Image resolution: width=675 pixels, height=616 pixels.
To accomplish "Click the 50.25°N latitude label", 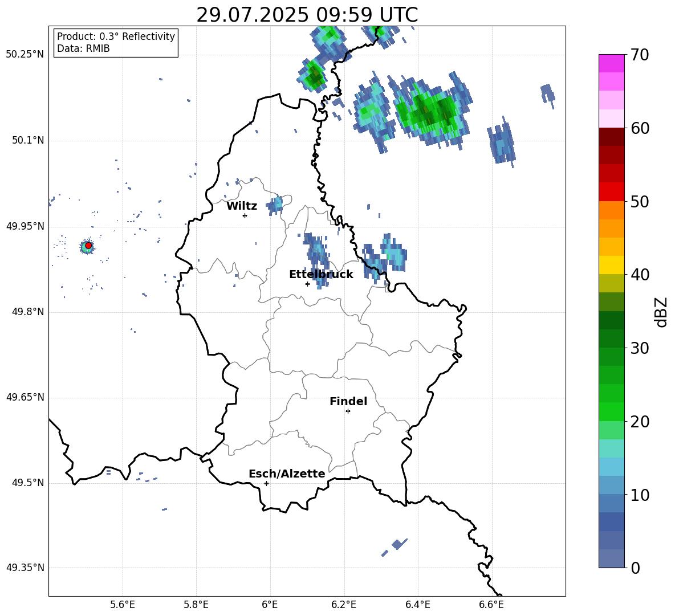I will [x=25, y=55].
